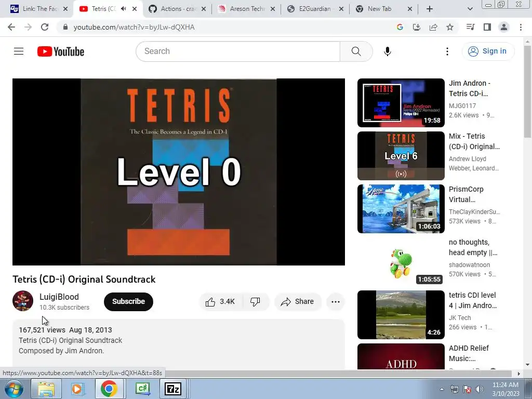Click horizontal scrollbar right arrow
This screenshot has height=399, width=532.
(518, 374)
